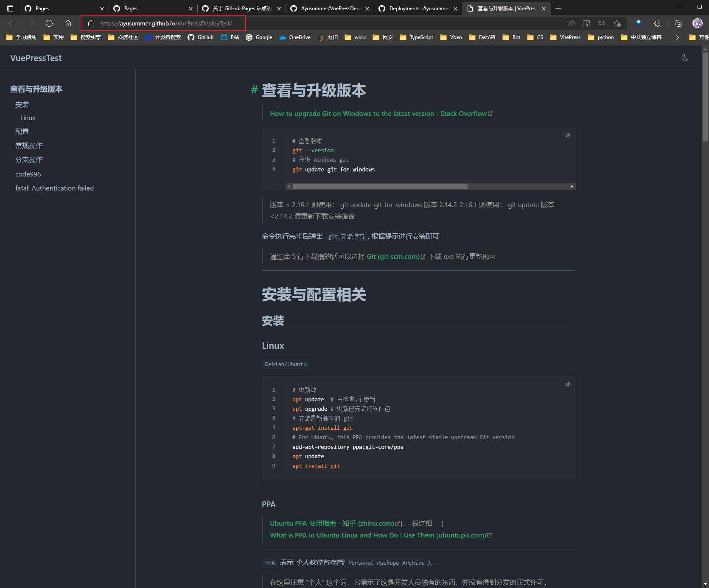Open the 力扣 bookmark
The image size is (709, 588).
click(328, 37)
